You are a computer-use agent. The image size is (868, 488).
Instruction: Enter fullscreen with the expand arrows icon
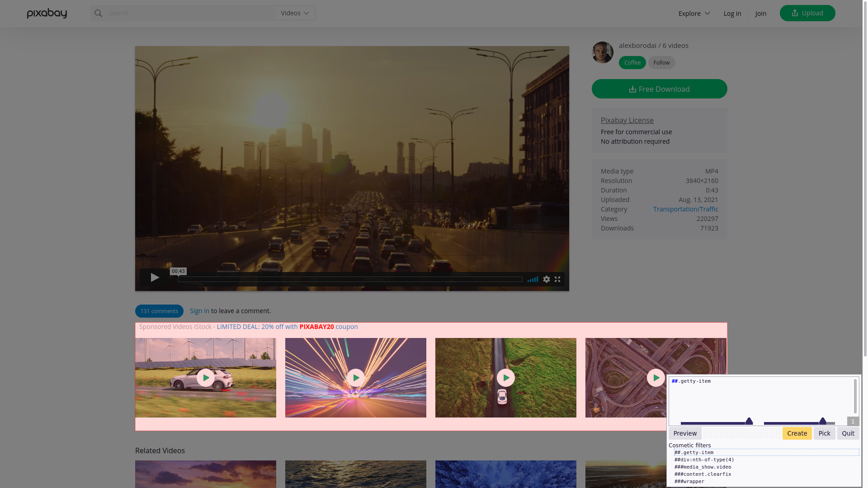click(557, 279)
